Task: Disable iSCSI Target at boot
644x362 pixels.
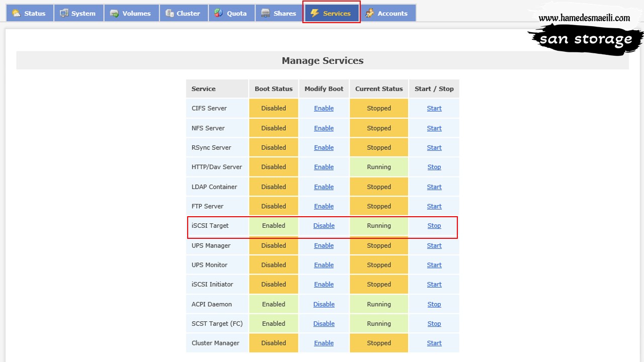Action: [324, 226]
